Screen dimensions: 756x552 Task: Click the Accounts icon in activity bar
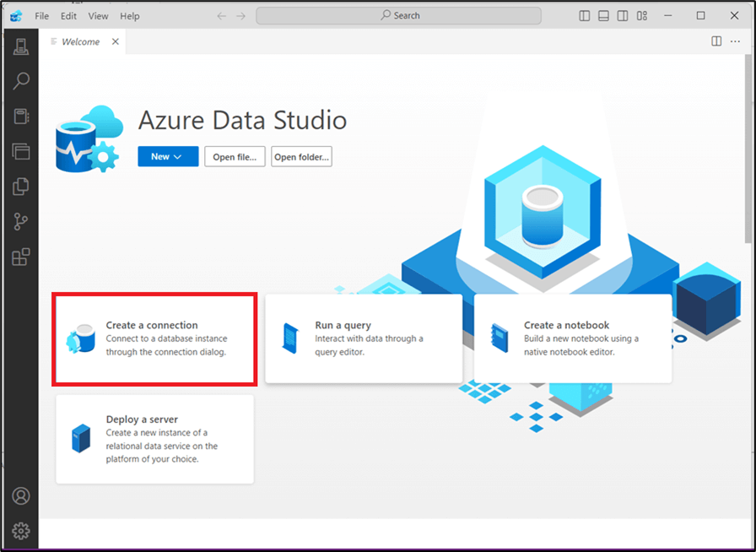click(21, 495)
